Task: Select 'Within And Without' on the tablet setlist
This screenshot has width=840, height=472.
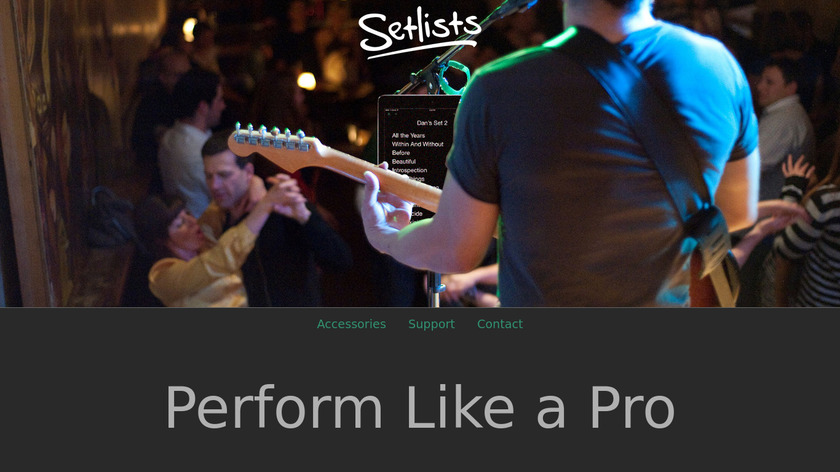Action: (x=417, y=144)
